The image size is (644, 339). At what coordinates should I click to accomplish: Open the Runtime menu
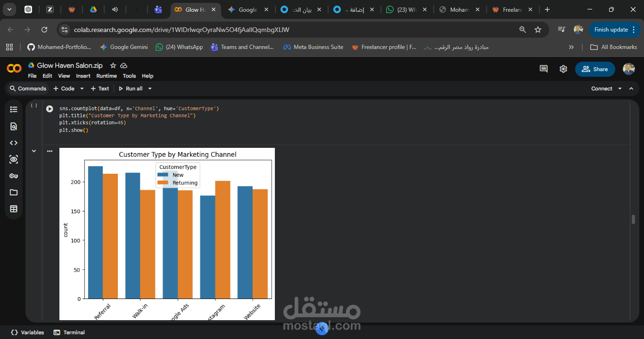(107, 76)
